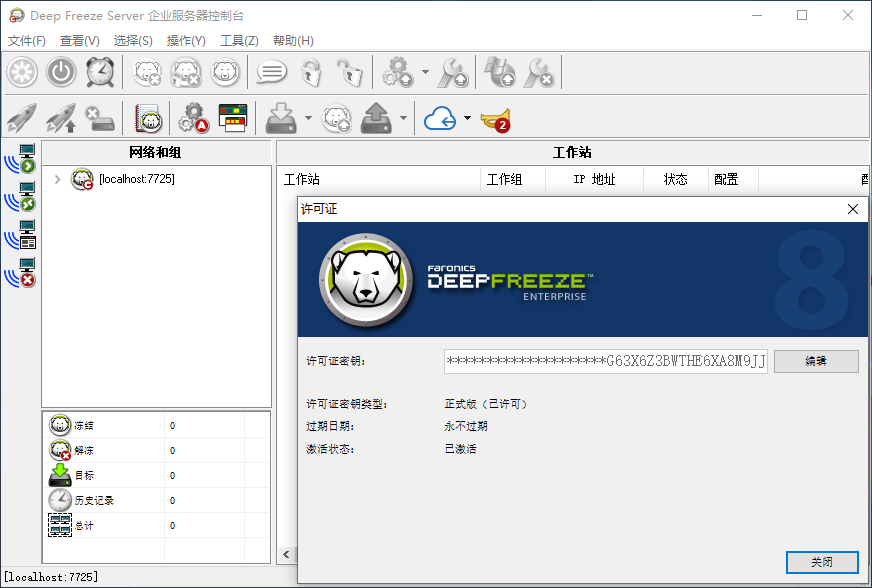Image resolution: width=872 pixels, height=588 pixels.
Task: Open the 文件(F) menu
Action: [x=26, y=41]
